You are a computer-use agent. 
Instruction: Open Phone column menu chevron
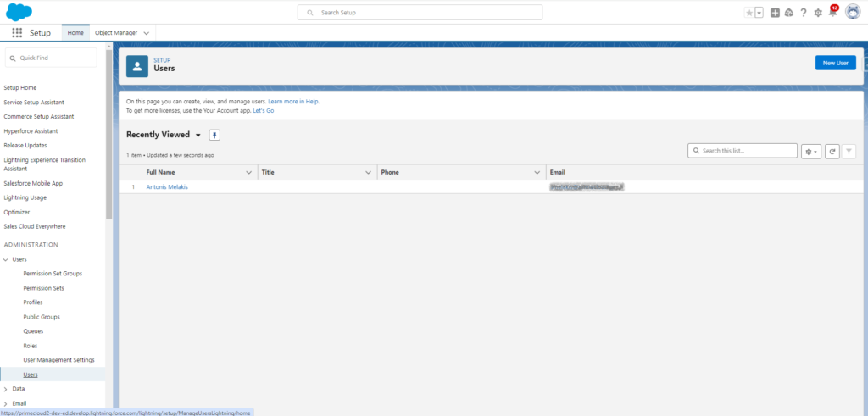(x=537, y=173)
